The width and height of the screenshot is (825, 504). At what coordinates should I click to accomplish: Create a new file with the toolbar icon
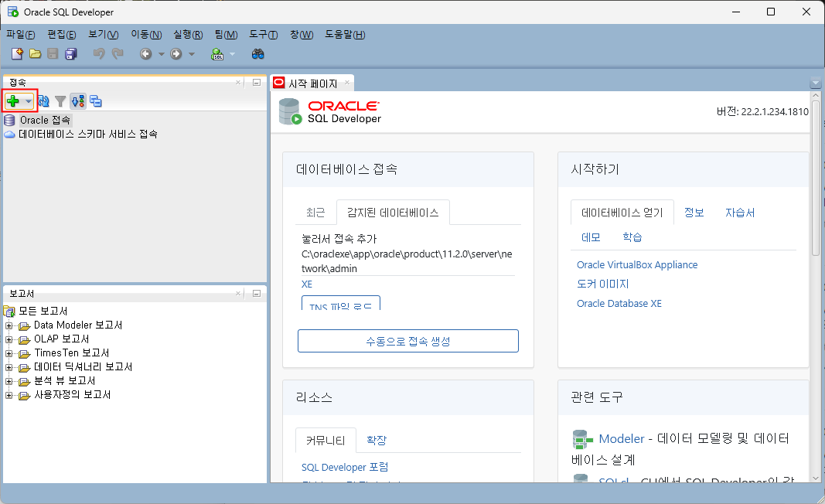point(16,54)
